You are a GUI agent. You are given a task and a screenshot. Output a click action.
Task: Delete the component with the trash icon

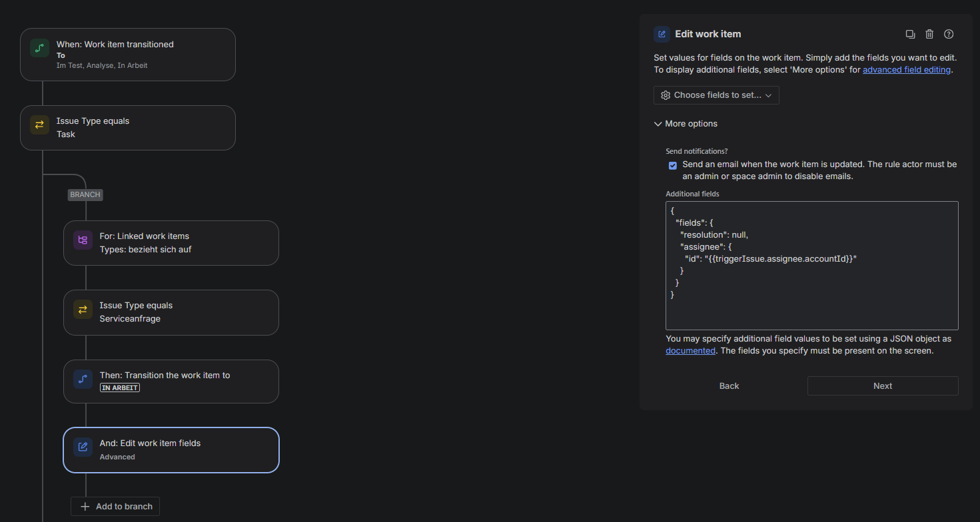(x=929, y=34)
